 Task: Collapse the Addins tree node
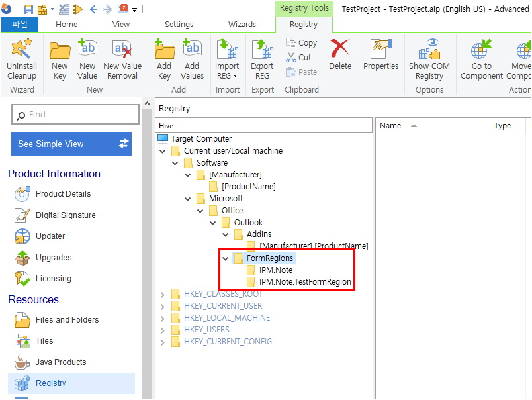(225, 234)
